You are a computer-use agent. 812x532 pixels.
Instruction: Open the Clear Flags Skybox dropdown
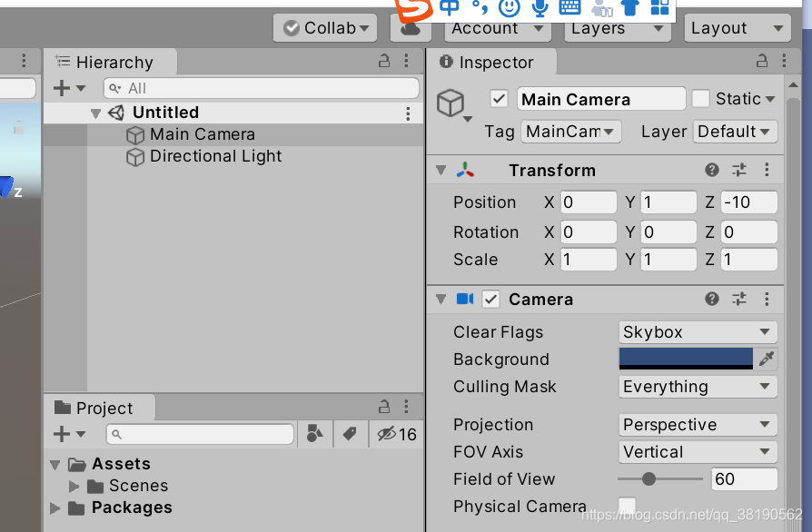click(x=698, y=331)
